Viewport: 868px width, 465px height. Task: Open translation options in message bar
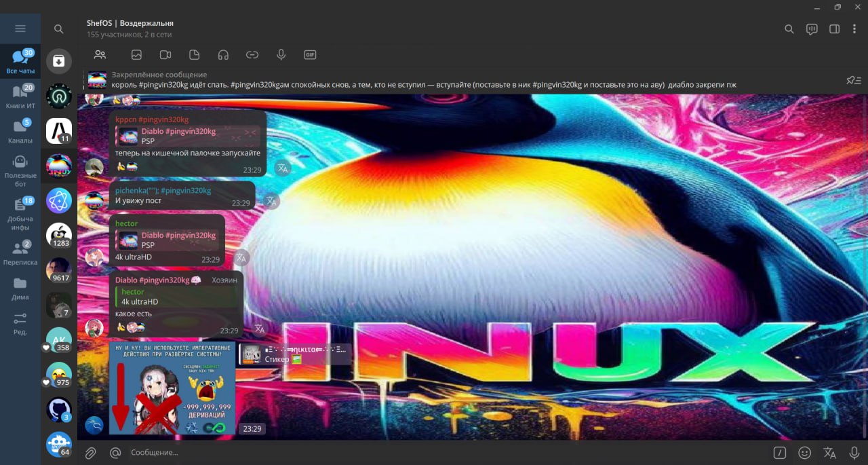click(829, 453)
